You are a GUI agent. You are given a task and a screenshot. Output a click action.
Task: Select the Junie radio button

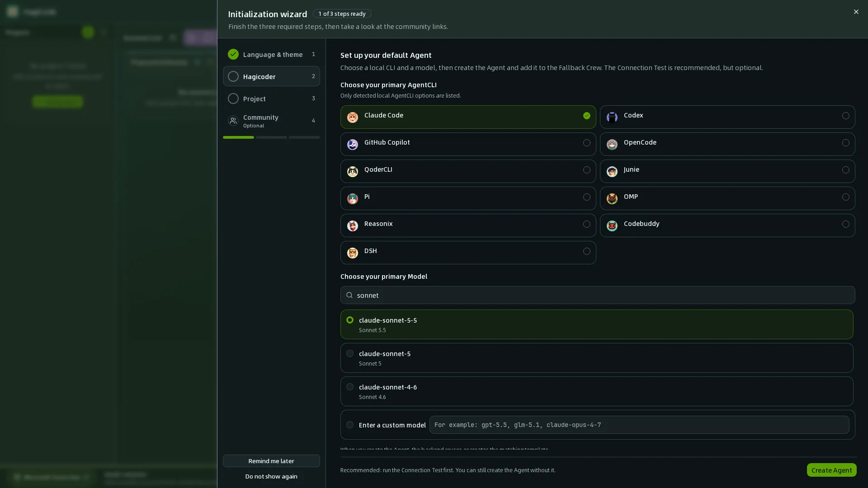845,170
